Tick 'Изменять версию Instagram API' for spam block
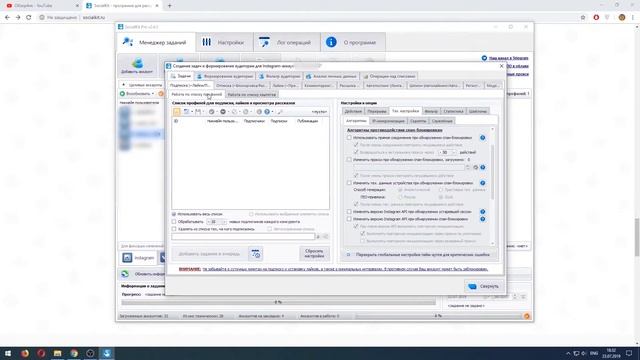This screenshot has height=360, width=640. click(x=349, y=219)
